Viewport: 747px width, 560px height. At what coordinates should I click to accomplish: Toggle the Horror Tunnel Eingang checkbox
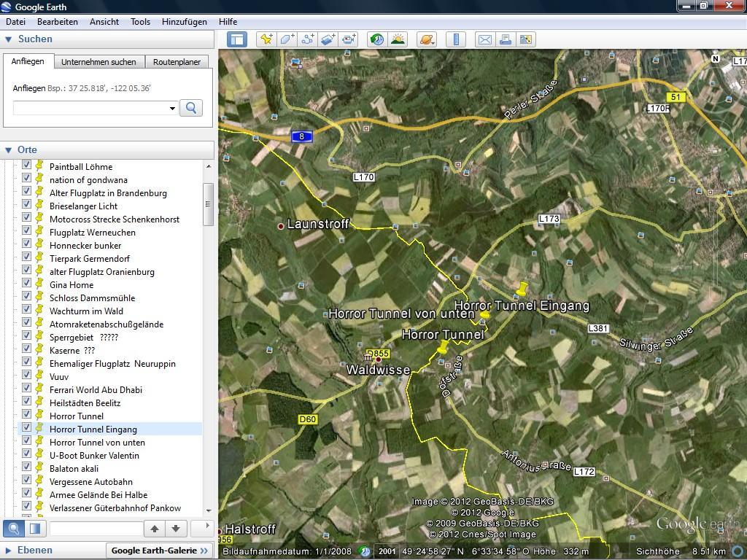tap(27, 427)
